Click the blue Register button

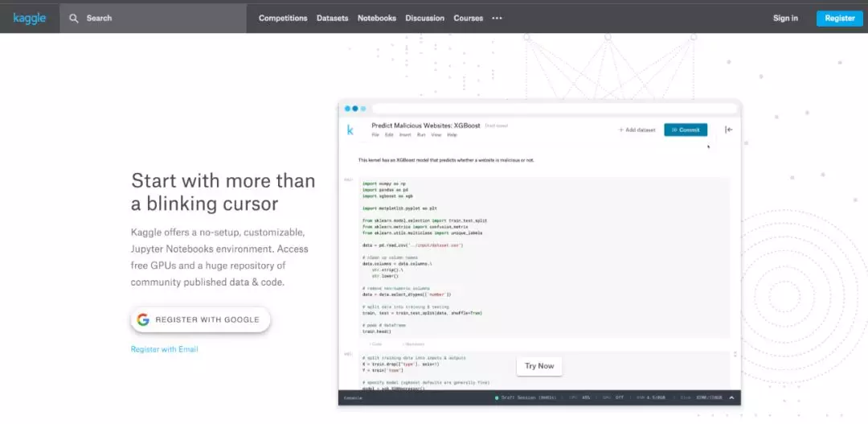pos(839,19)
